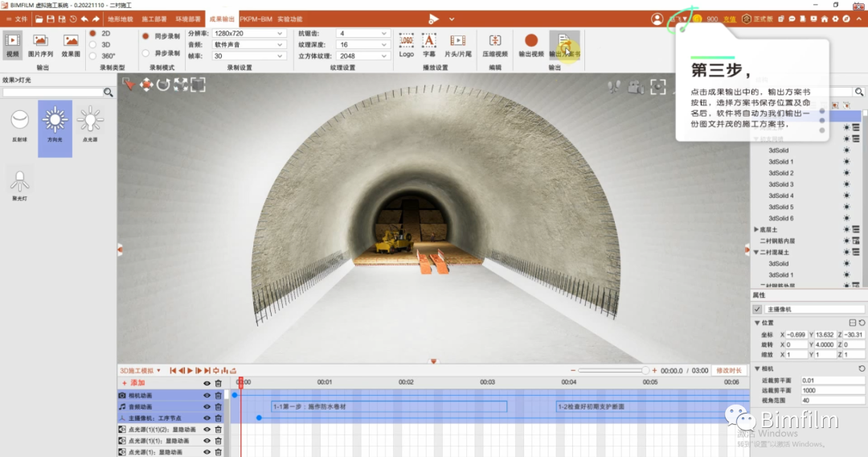Select the 2D recording type
The height and width of the screenshot is (457, 868).
(x=93, y=33)
